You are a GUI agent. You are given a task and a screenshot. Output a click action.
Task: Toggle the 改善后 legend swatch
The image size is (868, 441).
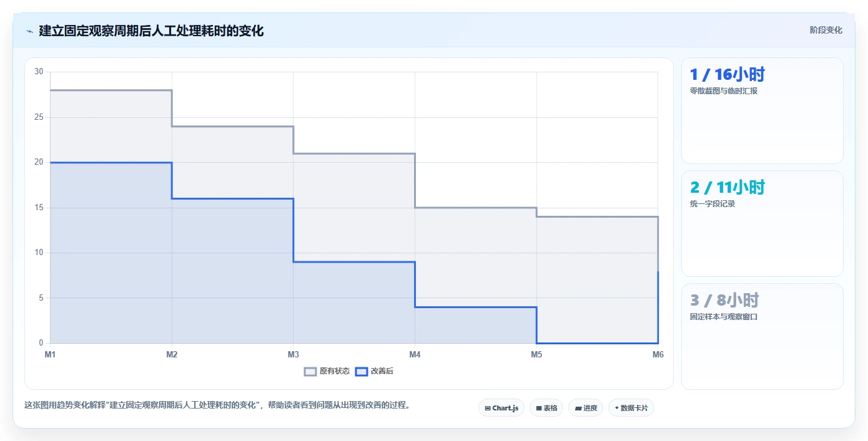tap(361, 371)
